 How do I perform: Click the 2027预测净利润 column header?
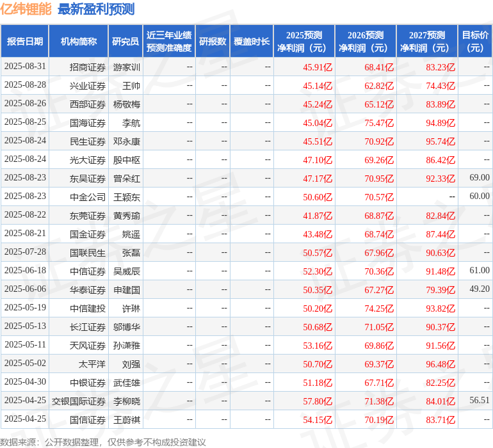click(x=426, y=42)
